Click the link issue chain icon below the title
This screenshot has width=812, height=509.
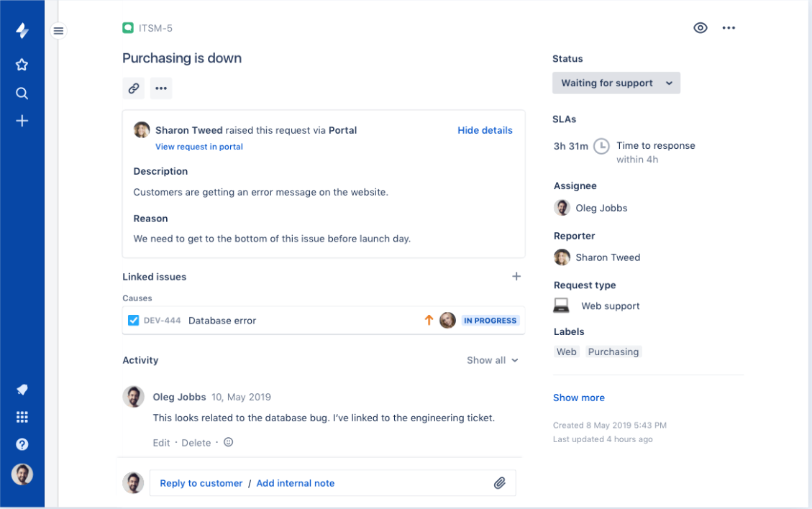coord(133,88)
